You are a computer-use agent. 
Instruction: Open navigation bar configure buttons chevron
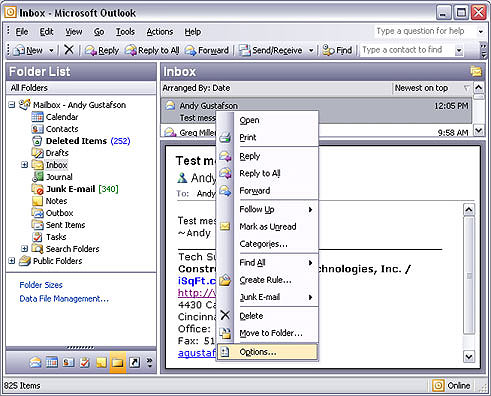pyautogui.click(x=150, y=362)
